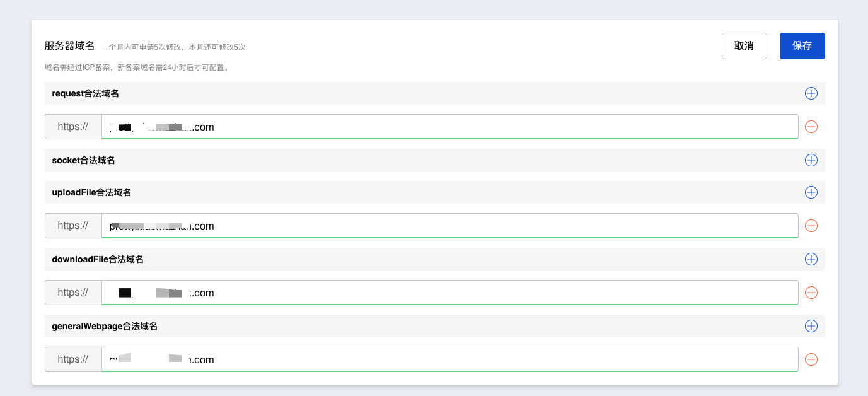Screen dimensions: 868x396
Task: Delete the uploadFile domain with minus icon
Action: click(x=811, y=226)
